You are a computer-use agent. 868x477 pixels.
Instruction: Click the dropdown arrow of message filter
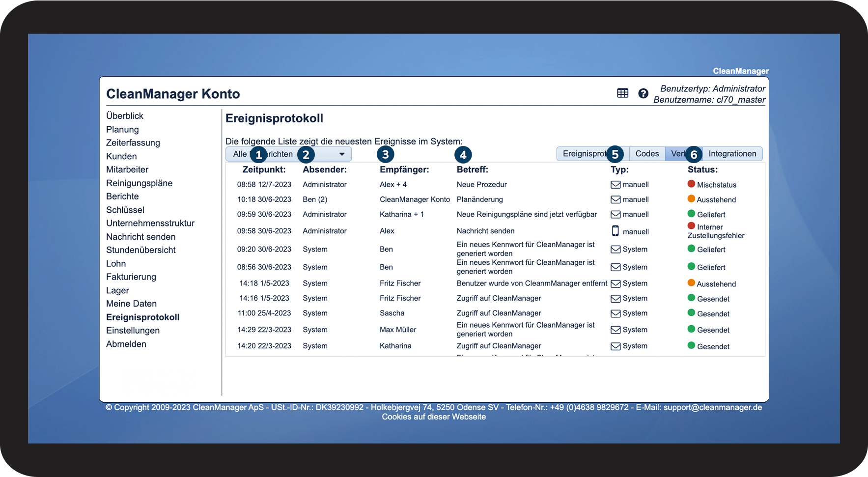click(x=342, y=154)
